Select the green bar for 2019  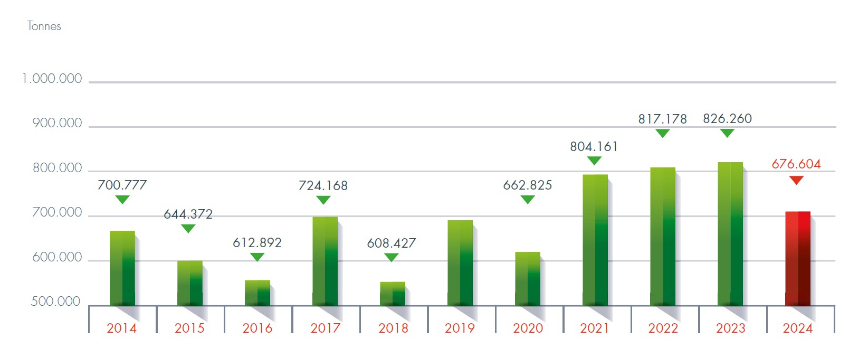460,263
